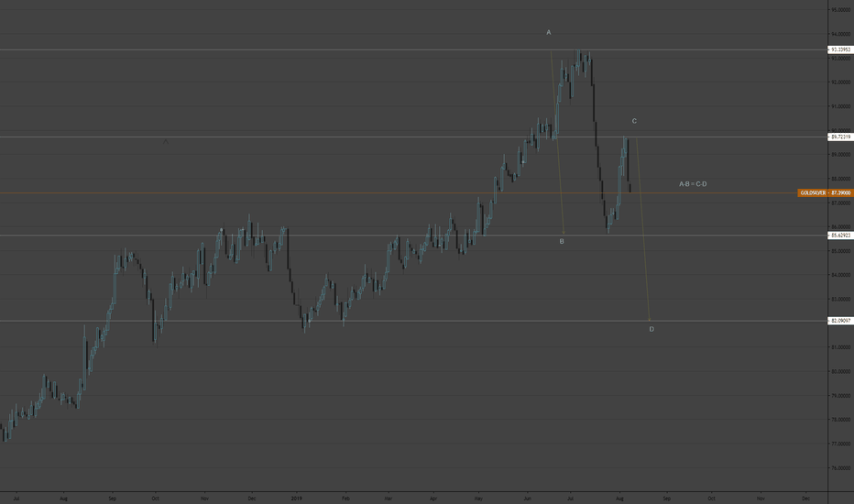Click the 79.00000 price scale label

[x=841, y=396]
